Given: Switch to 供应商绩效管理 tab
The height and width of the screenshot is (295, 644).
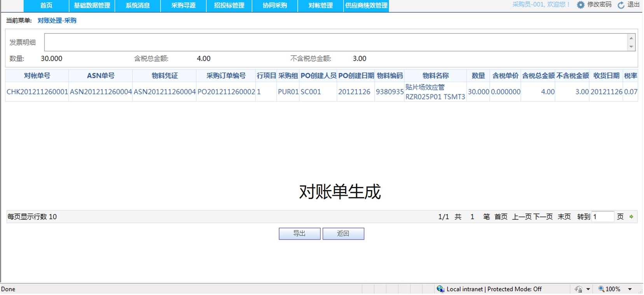Looking at the screenshot, I should (x=366, y=5).
